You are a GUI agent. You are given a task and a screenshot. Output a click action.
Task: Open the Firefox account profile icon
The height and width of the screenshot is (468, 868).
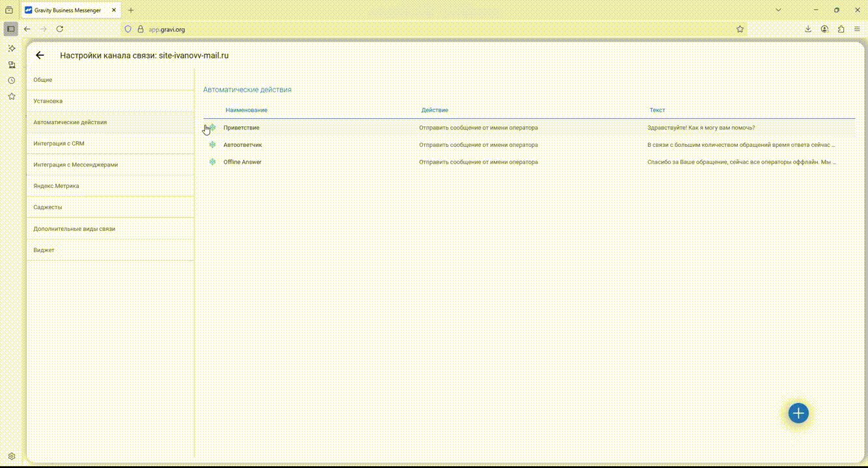pyautogui.click(x=824, y=29)
